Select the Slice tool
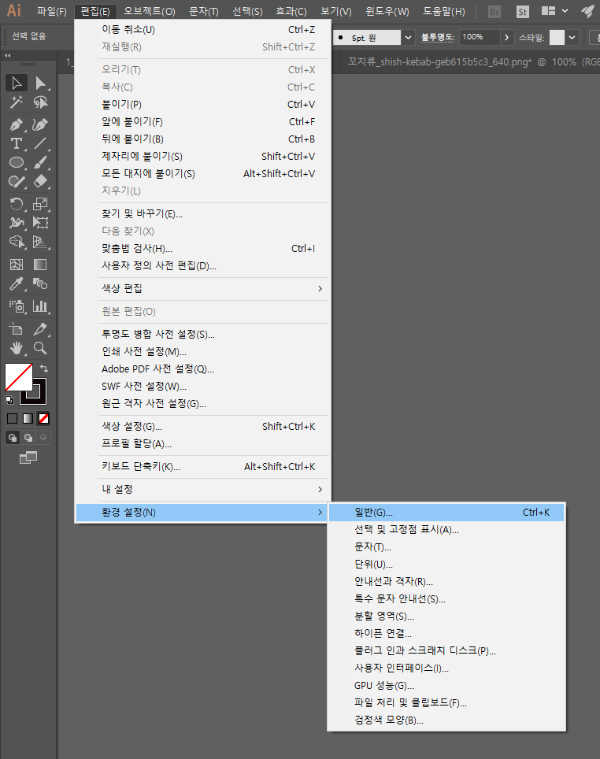Viewport: 600px width, 759px height. click(x=41, y=329)
